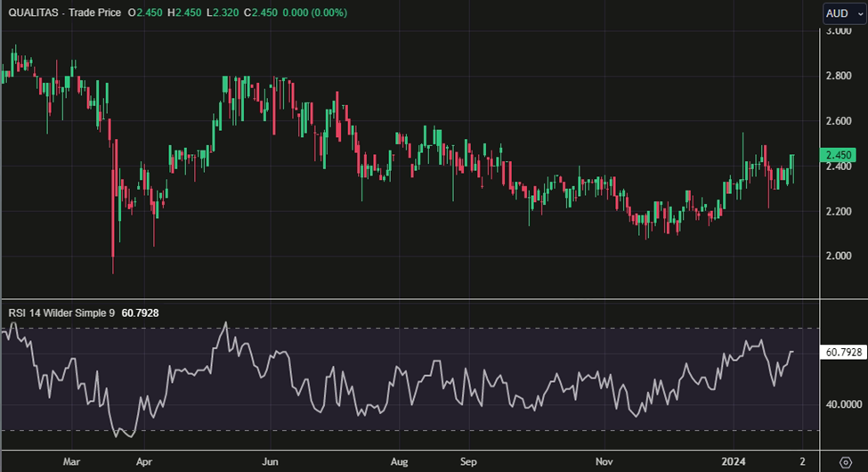The image size is (868, 472).
Task: Click the 2024 label on time axis
Action: [734, 461]
